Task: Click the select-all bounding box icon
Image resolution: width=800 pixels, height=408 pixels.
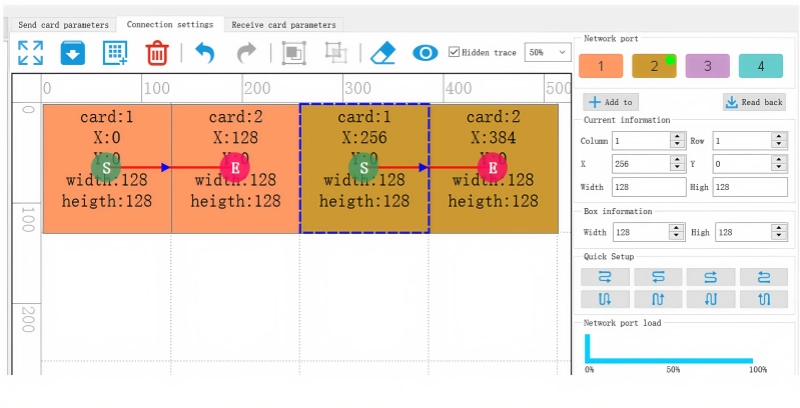Action: pos(294,53)
